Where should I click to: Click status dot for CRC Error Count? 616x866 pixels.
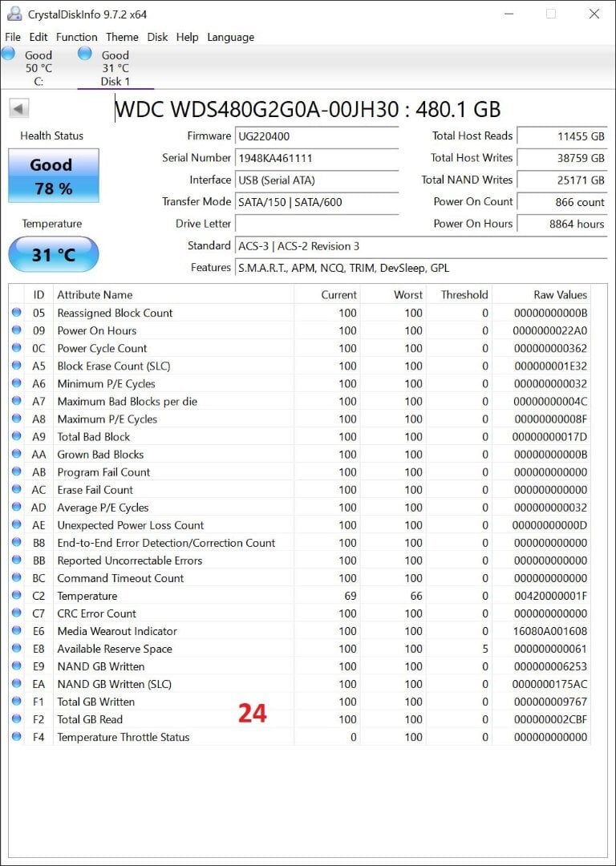tap(17, 613)
